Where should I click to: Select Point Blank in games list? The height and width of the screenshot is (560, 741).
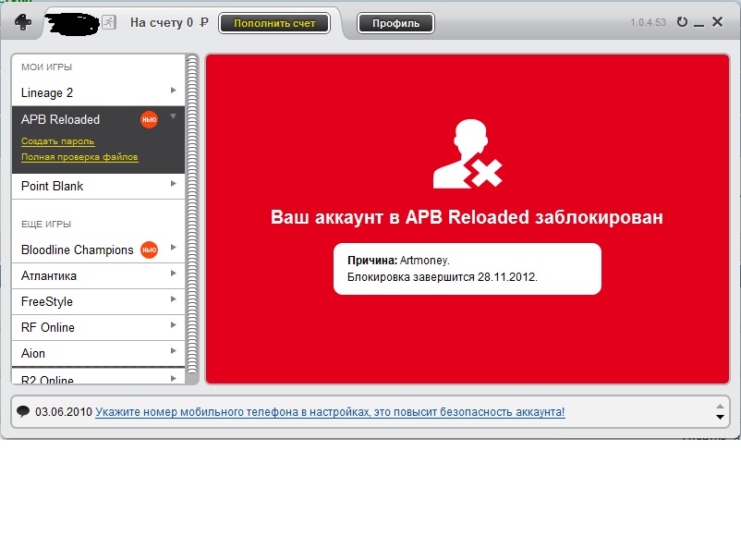pyautogui.click(x=98, y=186)
